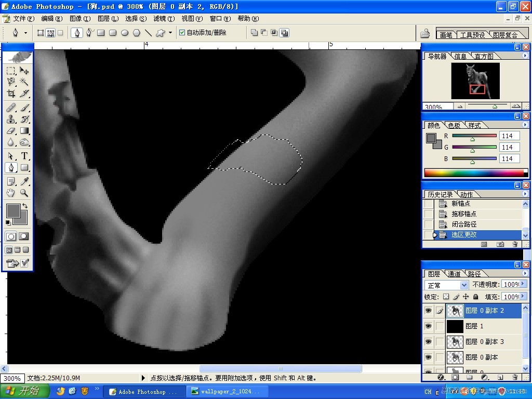Activate the Eyedropper tool
This screenshot has width=532, height=399.
coord(24,181)
